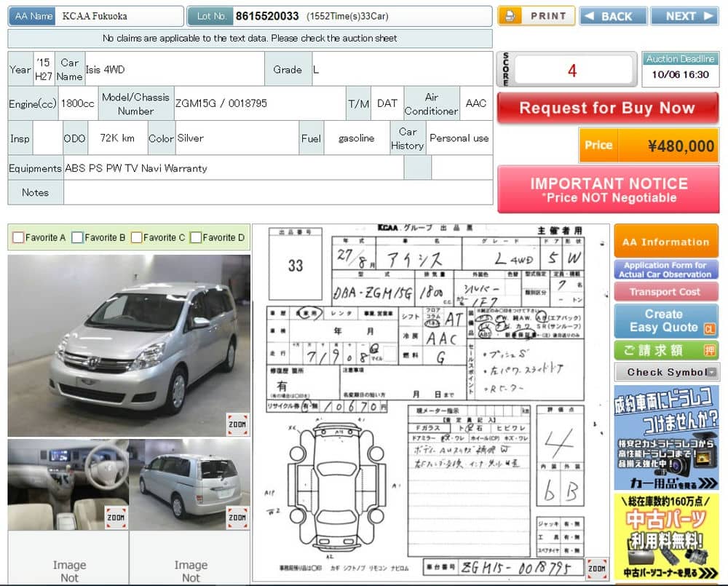Click the transmission value DAT
728x586 pixels.
coord(387,103)
